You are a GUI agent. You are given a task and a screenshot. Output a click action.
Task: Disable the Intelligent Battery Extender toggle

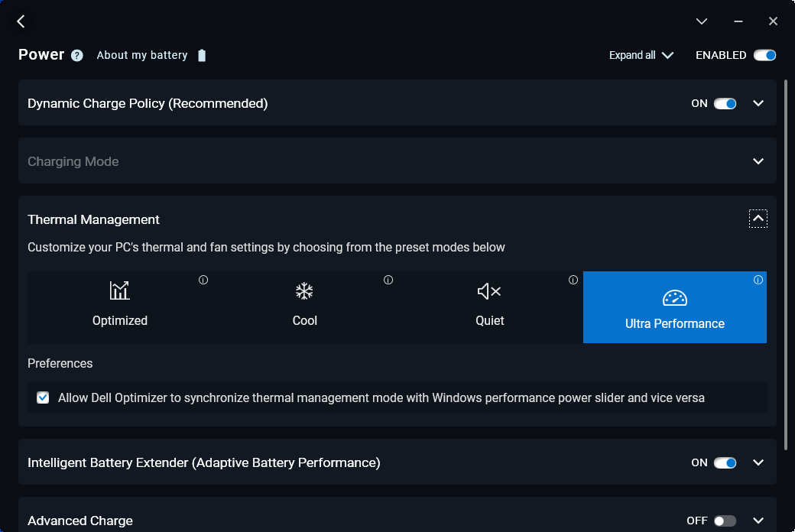point(725,462)
